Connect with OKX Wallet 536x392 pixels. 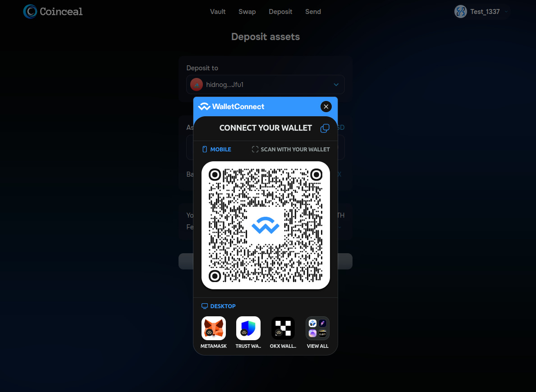[x=283, y=332]
